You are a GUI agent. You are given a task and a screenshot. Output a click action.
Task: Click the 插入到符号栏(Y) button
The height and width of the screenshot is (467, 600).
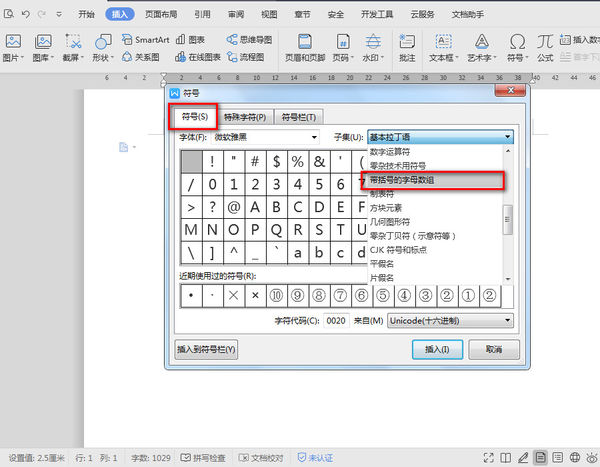(x=206, y=349)
